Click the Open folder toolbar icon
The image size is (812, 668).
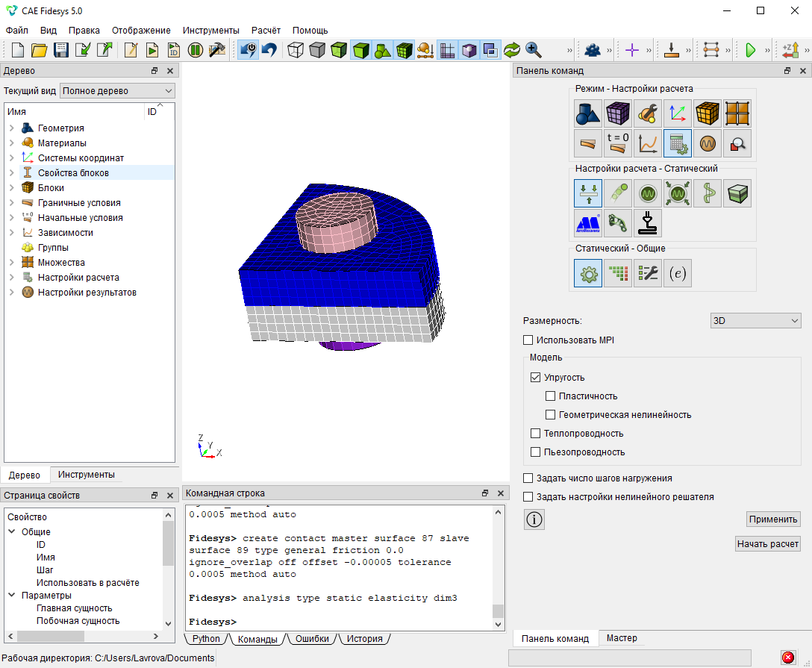coord(40,50)
